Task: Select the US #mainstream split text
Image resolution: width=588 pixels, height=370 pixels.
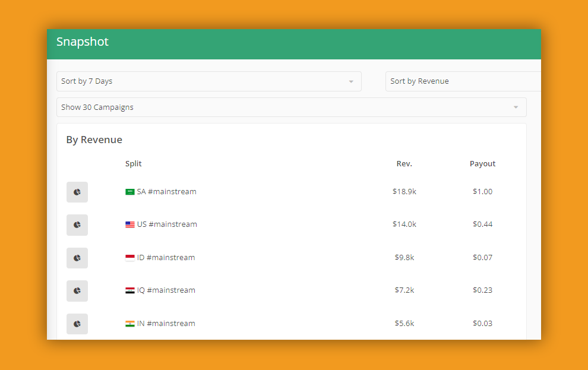Action: point(167,224)
